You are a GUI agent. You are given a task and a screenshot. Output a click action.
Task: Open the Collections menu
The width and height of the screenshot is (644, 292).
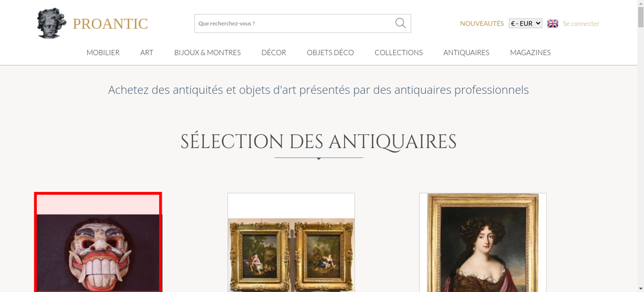pos(399,52)
